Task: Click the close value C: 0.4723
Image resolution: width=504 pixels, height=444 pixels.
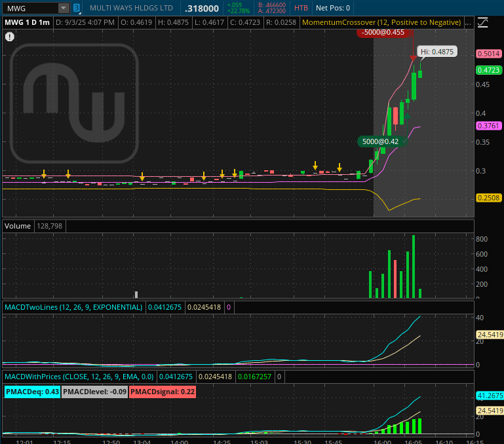Action: coord(246,22)
